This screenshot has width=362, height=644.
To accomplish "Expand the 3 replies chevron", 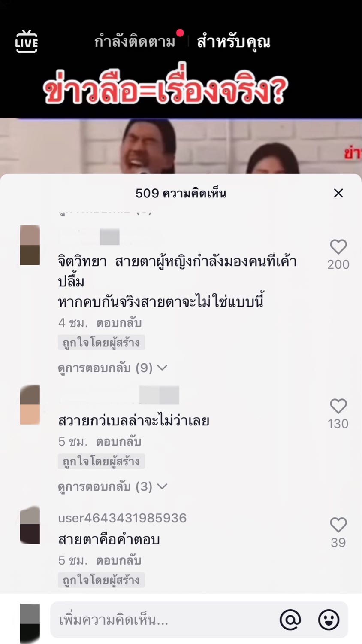I will pyautogui.click(x=162, y=486).
